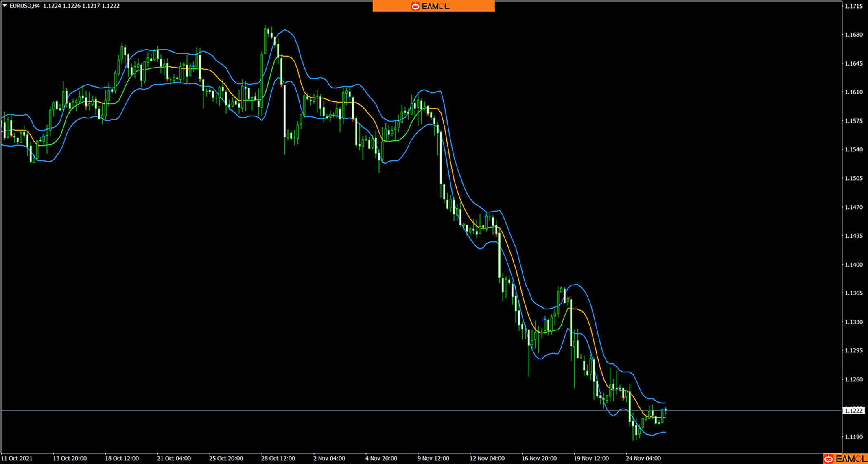The width and height of the screenshot is (868, 464).
Task: Click the 1.1435 price scale label
Action: point(854,236)
